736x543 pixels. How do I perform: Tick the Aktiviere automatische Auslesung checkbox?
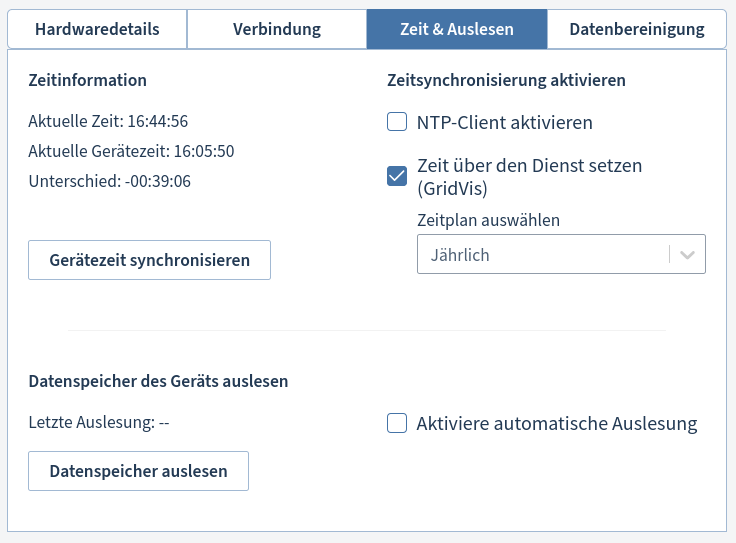pos(397,423)
